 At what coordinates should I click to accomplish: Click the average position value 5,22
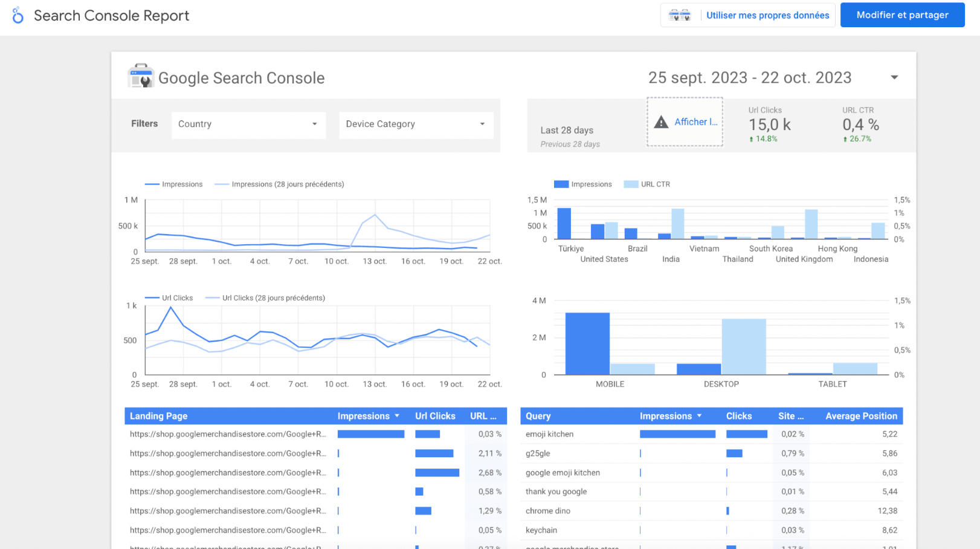[890, 434]
